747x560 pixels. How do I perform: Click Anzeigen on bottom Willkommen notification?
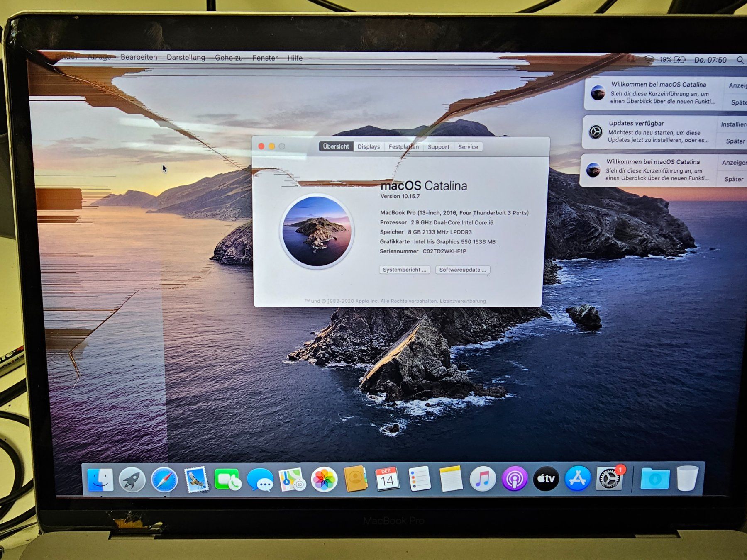pos(734,162)
